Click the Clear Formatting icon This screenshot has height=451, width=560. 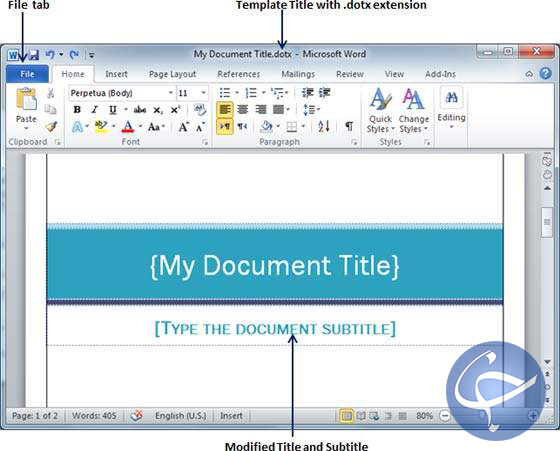pyautogui.click(x=200, y=110)
